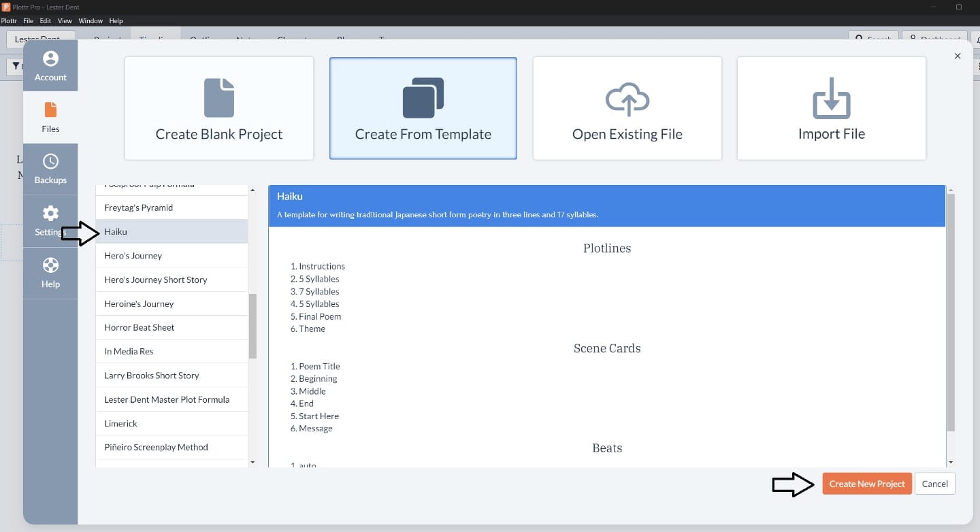Open Plottr Settings from the sidebar
This screenshot has width=980, height=532.
[50, 220]
